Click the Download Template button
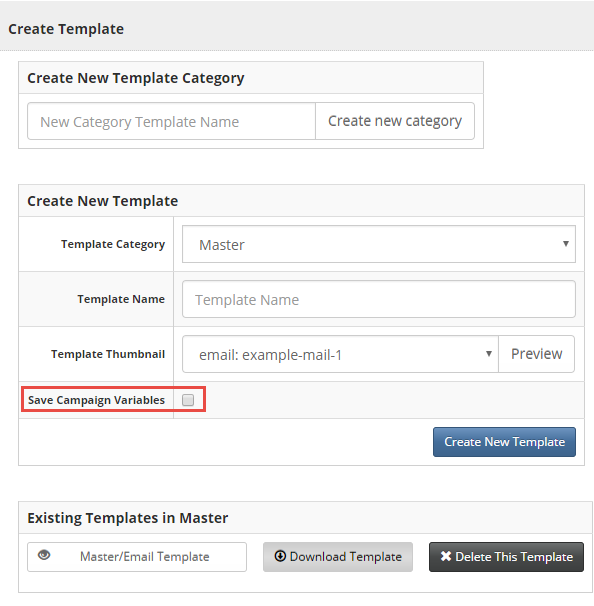The image size is (594, 606). [x=338, y=557]
